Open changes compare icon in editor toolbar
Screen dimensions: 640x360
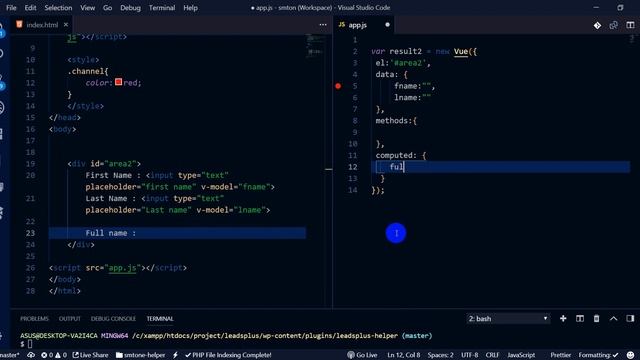(613, 25)
